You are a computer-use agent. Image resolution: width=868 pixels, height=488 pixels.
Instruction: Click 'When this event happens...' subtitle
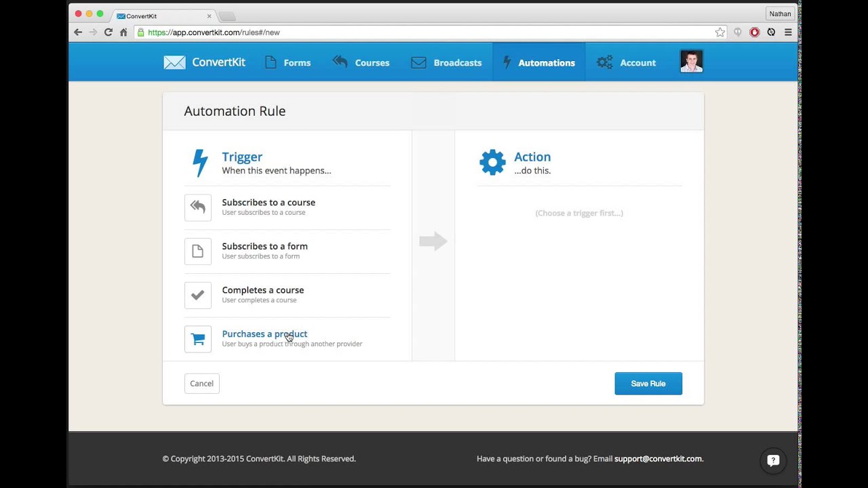coord(277,171)
